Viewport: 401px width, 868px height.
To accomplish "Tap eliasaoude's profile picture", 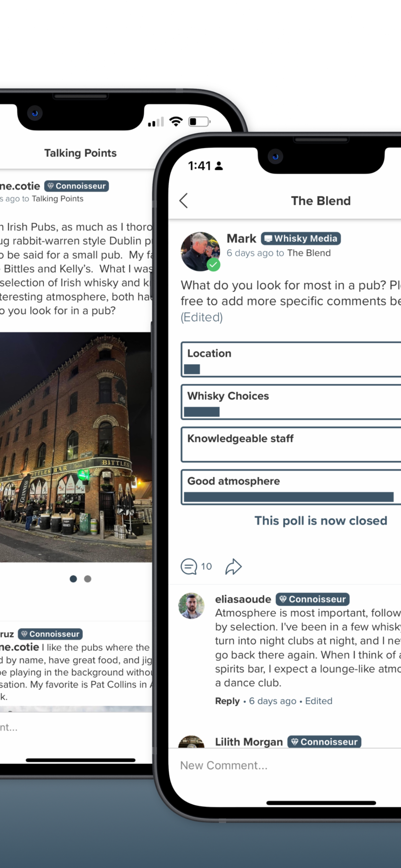I will pos(191,606).
